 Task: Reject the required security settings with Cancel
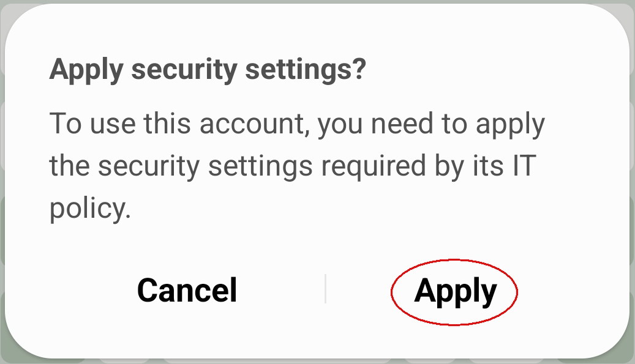click(x=187, y=290)
